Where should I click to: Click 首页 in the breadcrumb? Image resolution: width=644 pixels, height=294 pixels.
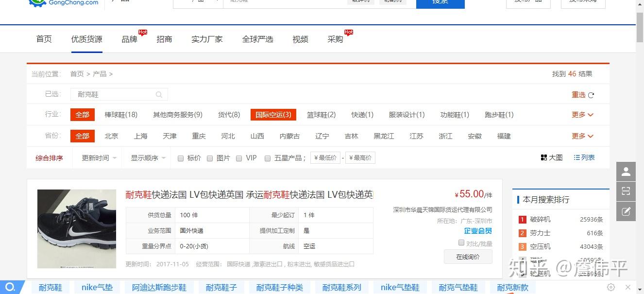tap(77, 74)
